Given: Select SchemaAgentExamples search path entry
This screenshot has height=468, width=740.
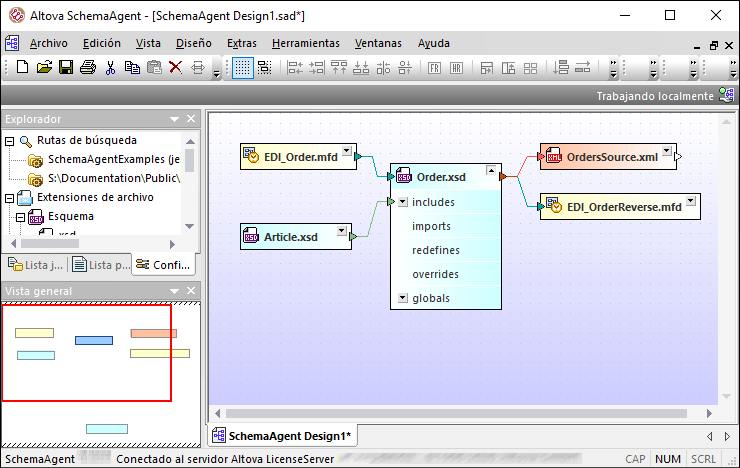Looking at the screenshot, I should coord(112,160).
